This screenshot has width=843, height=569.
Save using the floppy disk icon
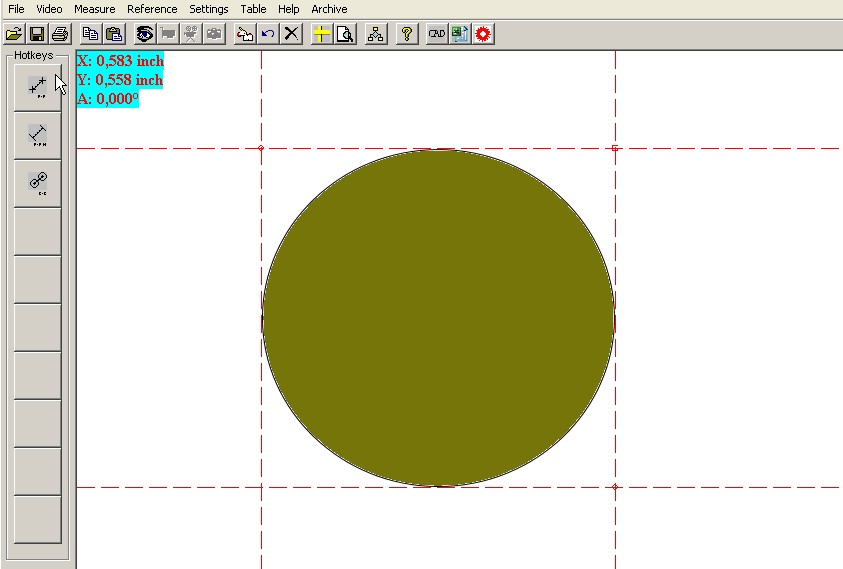37,34
